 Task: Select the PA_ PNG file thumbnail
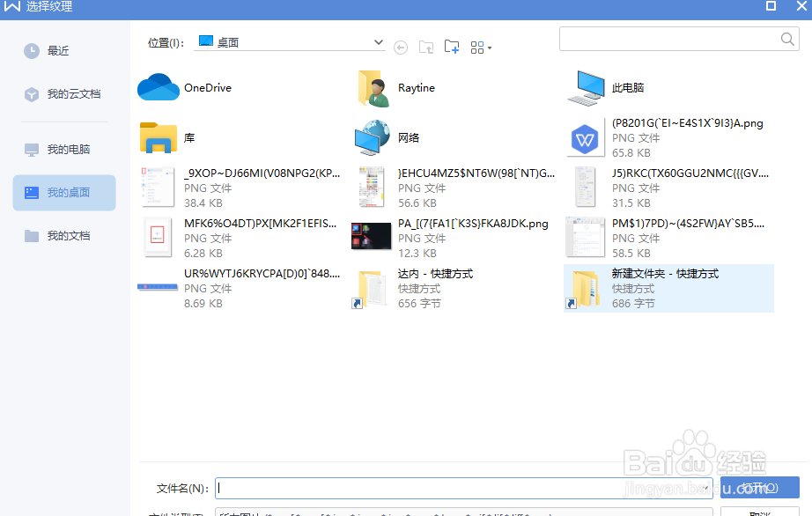371,236
